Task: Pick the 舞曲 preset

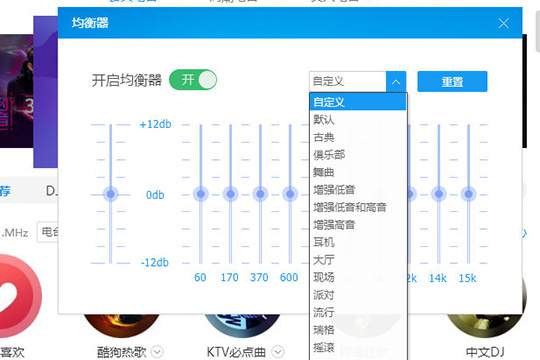Action: point(358,172)
